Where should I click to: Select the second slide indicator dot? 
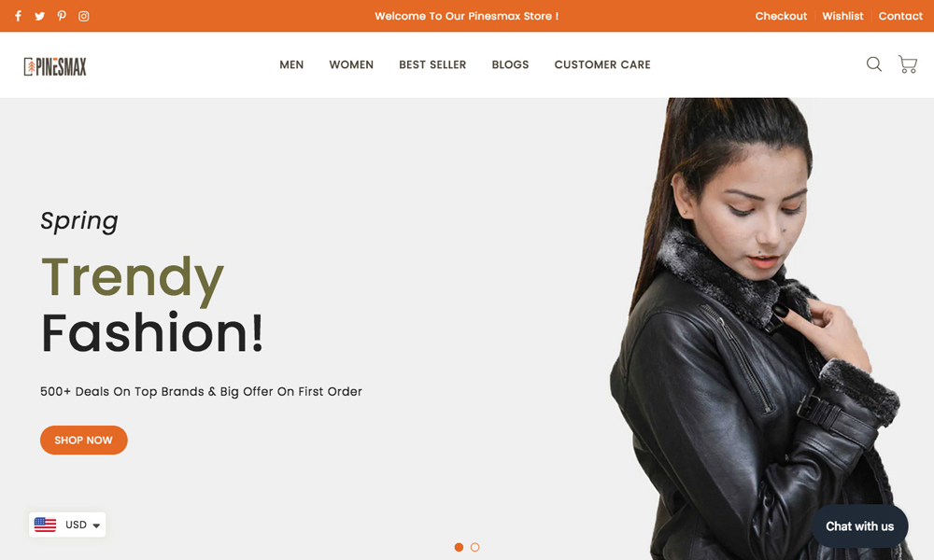pos(474,547)
